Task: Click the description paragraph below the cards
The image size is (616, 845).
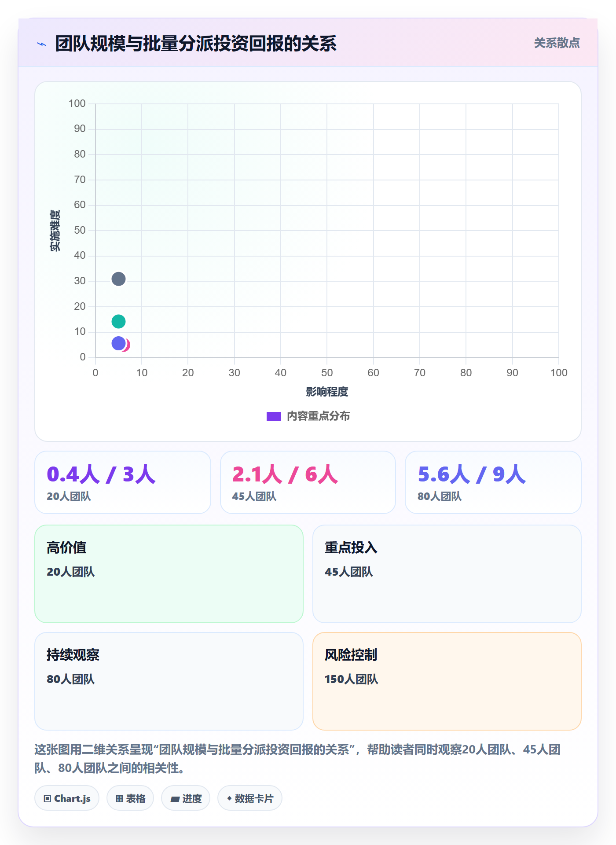Action: pos(298,759)
